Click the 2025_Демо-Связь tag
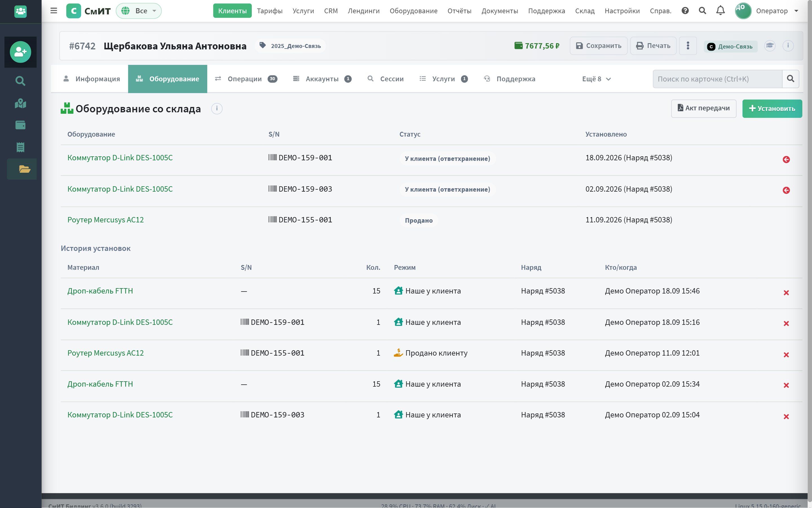This screenshot has width=812, height=508. [291, 46]
